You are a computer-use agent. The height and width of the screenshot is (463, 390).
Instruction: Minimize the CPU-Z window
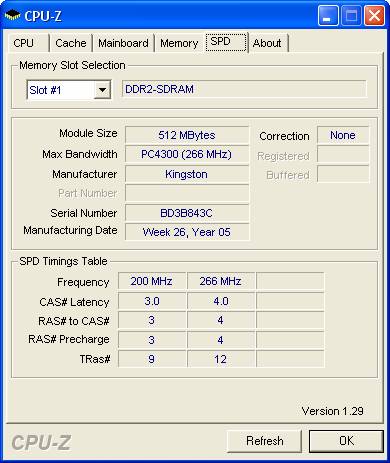coord(328,15)
